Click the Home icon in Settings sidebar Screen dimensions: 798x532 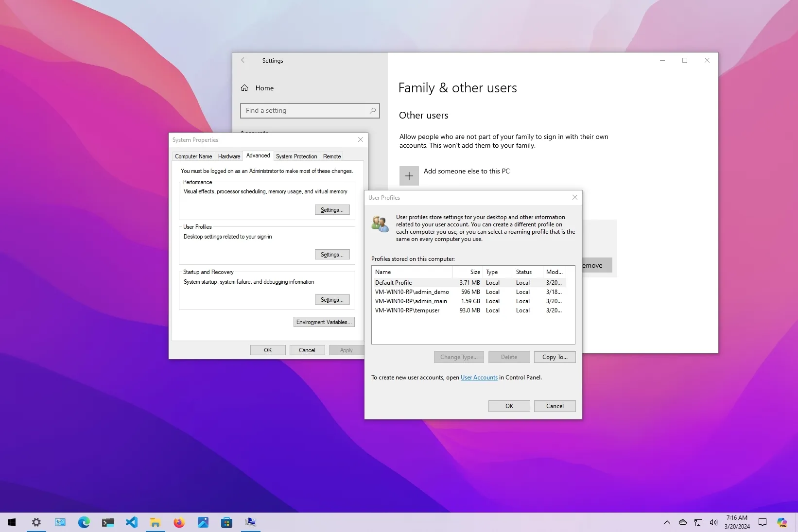pyautogui.click(x=245, y=88)
